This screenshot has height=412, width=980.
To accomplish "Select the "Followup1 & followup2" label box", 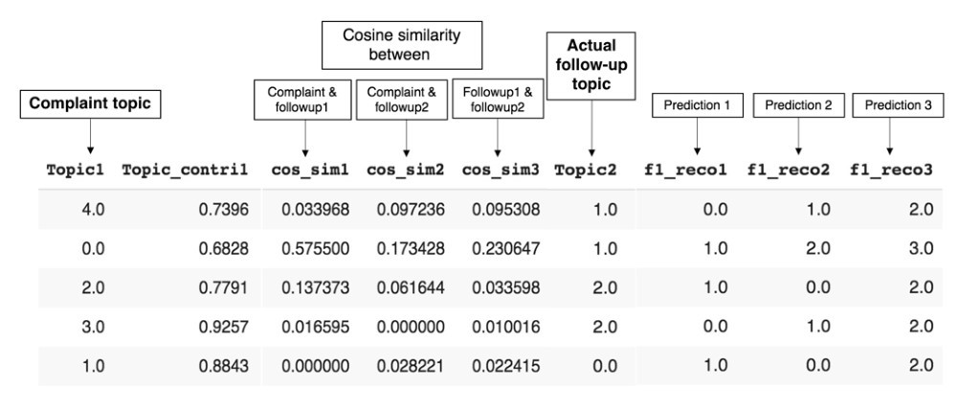I will pyautogui.click(x=497, y=99).
